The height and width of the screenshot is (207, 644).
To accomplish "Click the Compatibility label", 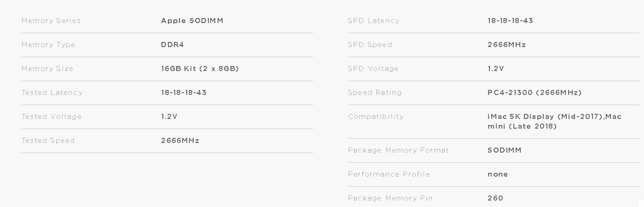I will pos(375,117).
